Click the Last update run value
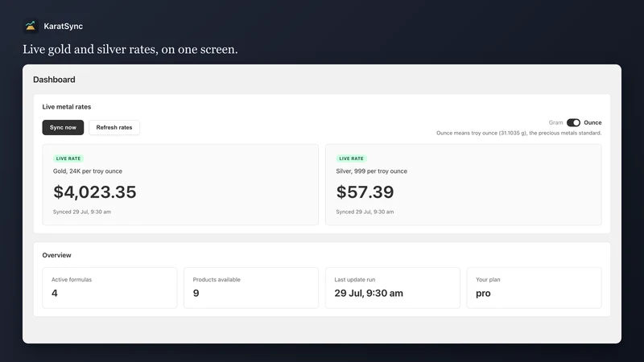The image size is (644, 362). click(369, 293)
